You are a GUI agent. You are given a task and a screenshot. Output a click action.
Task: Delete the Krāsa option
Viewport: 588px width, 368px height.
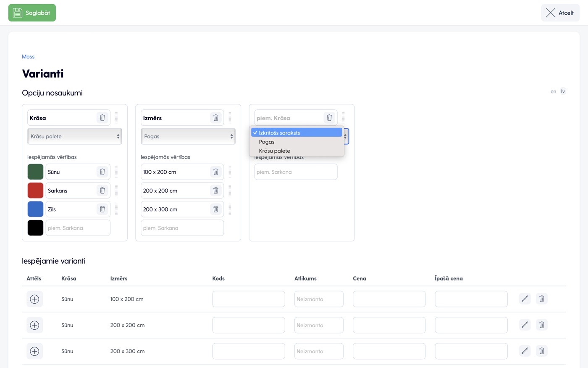click(102, 118)
